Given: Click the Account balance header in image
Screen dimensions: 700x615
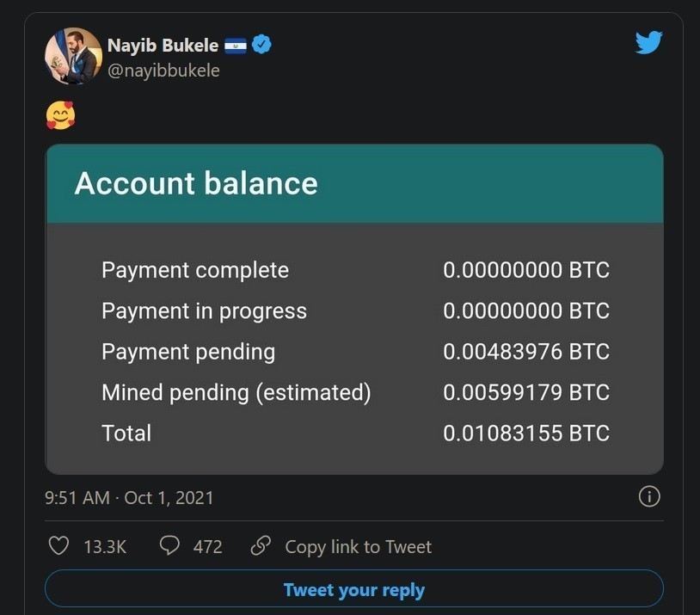Looking at the screenshot, I should pos(196,183).
